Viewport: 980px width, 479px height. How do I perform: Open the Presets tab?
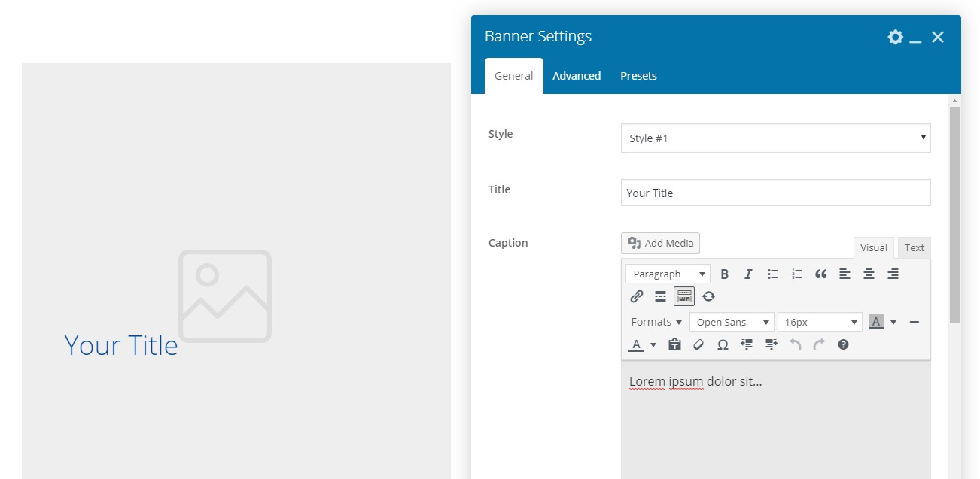(638, 76)
